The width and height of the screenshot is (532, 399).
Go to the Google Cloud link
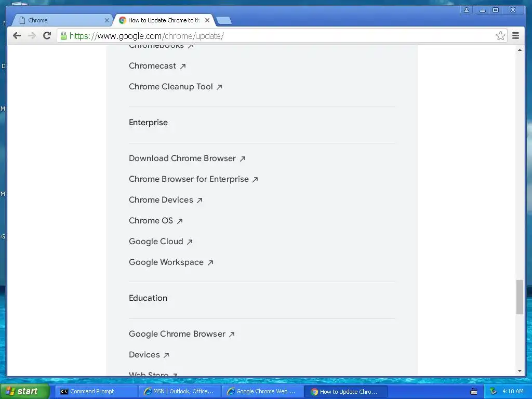point(161,241)
